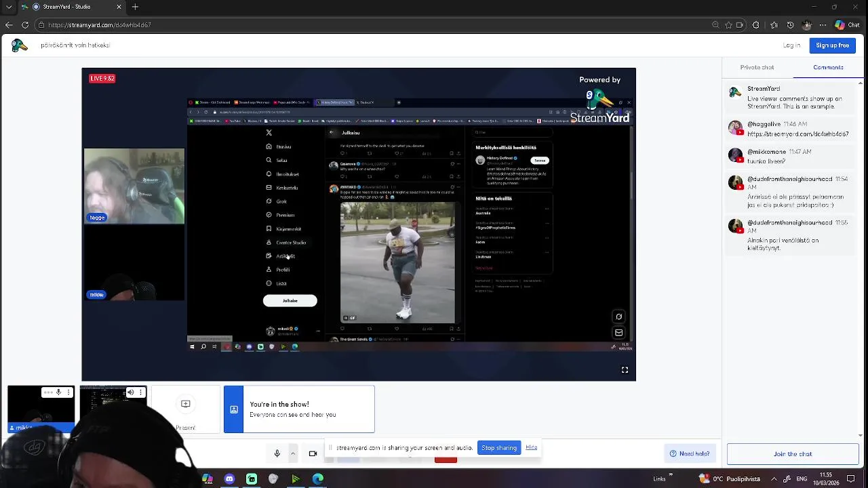Open the screen-share card options menu

(x=140, y=392)
